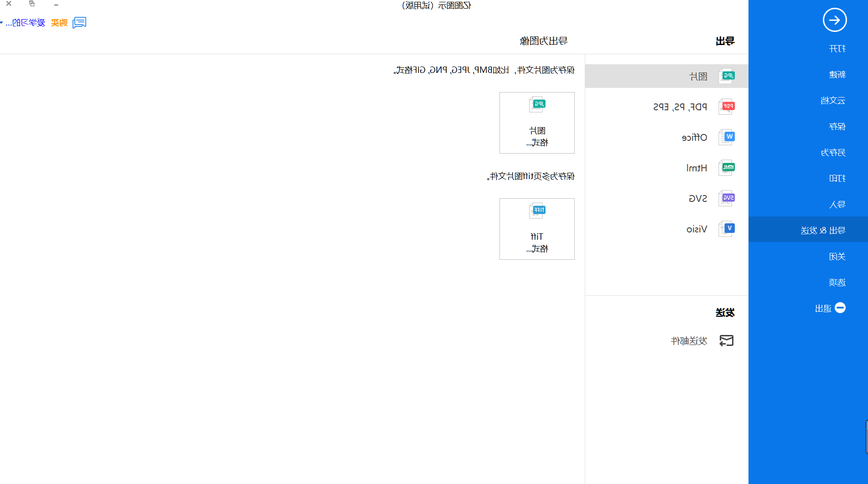868x484 pixels.
Task: Open 选项 from the sidebar
Action: pos(837,283)
